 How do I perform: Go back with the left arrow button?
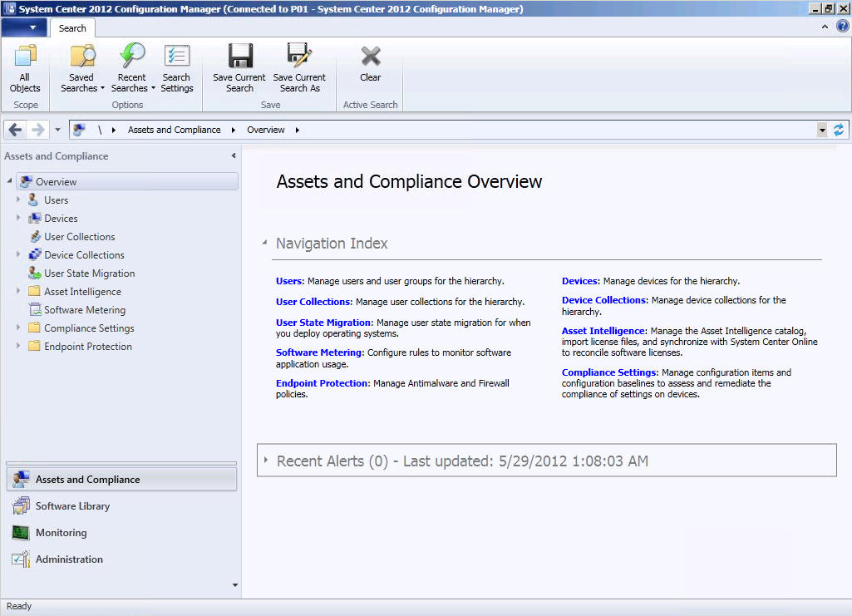(x=15, y=130)
